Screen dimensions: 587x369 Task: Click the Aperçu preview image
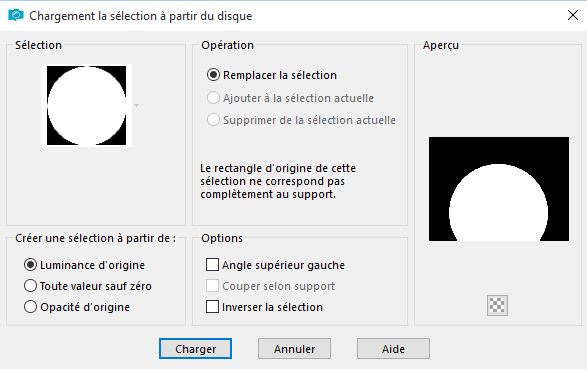pyautogui.click(x=499, y=189)
